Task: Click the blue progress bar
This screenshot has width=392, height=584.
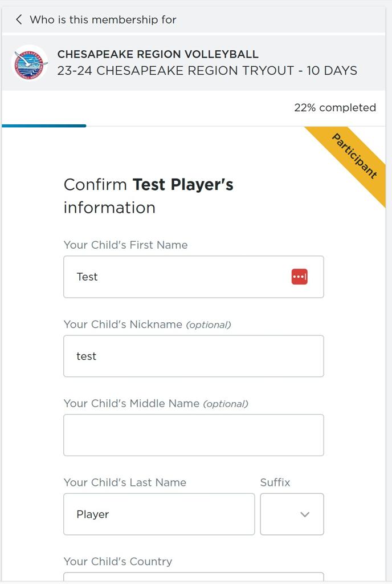Action: click(43, 124)
